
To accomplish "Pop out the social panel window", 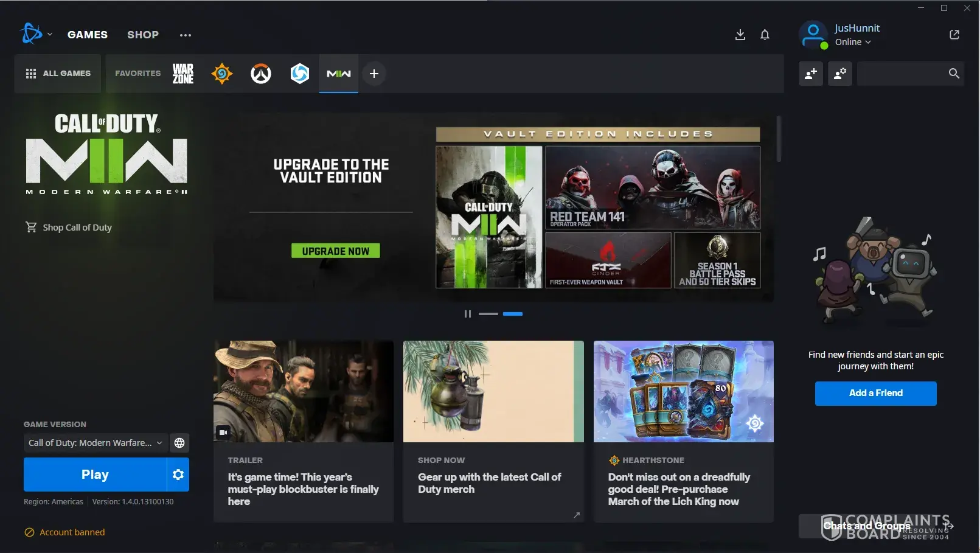I will [x=954, y=35].
